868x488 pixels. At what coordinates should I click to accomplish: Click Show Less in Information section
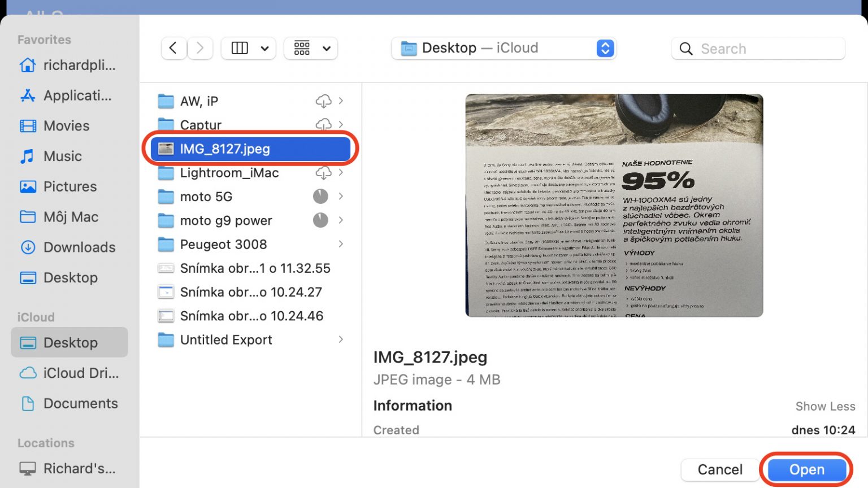tap(825, 406)
